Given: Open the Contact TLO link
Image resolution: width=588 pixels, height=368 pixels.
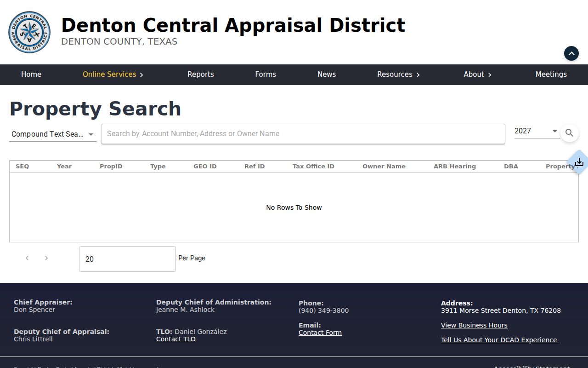Looking at the screenshot, I should [x=176, y=339].
